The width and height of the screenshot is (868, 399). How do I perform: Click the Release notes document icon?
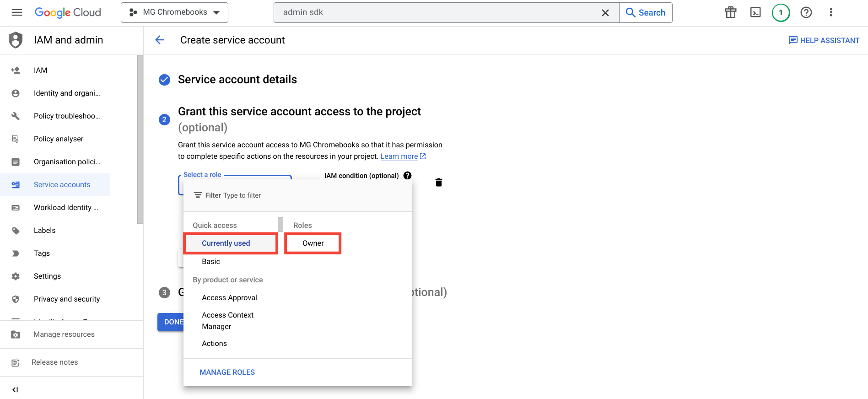click(x=16, y=362)
